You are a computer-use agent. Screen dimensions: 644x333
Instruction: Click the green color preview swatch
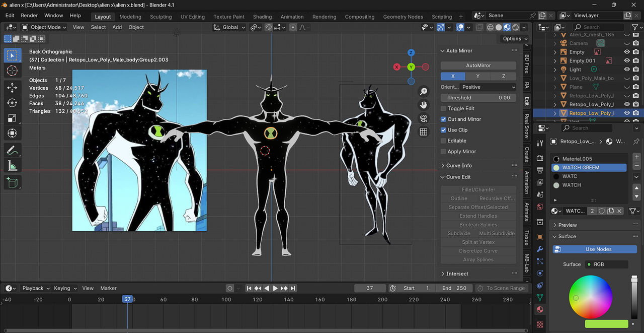pos(607,324)
